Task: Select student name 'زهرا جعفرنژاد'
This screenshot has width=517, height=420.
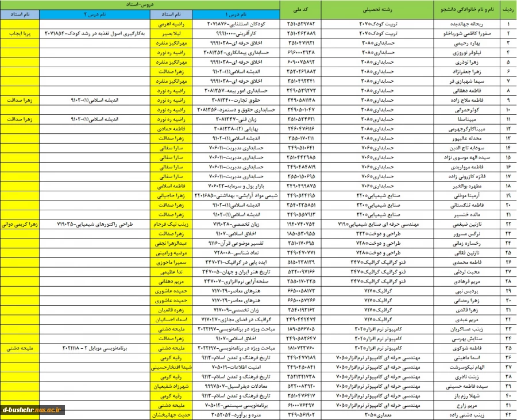Action: 467,72
